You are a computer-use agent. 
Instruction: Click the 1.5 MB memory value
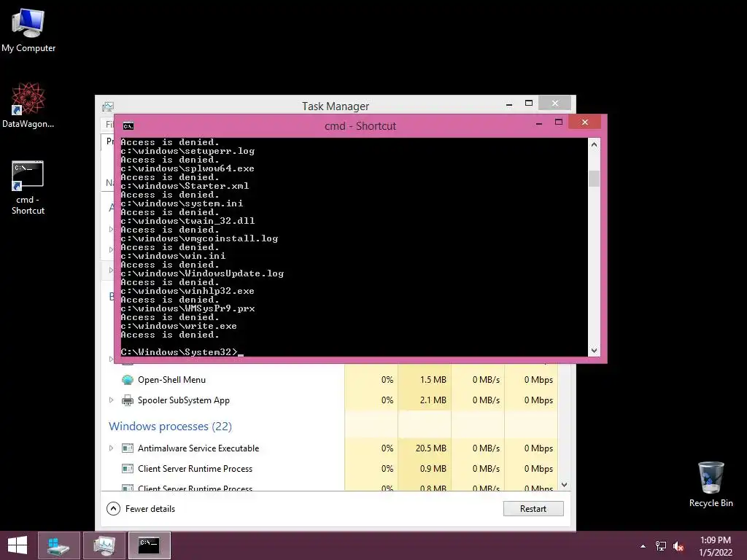(x=433, y=380)
